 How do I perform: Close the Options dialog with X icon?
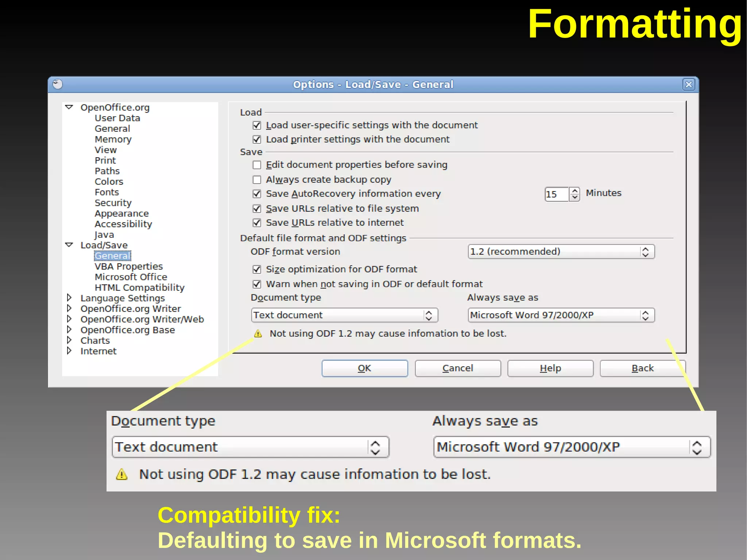click(x=688, y=85)
